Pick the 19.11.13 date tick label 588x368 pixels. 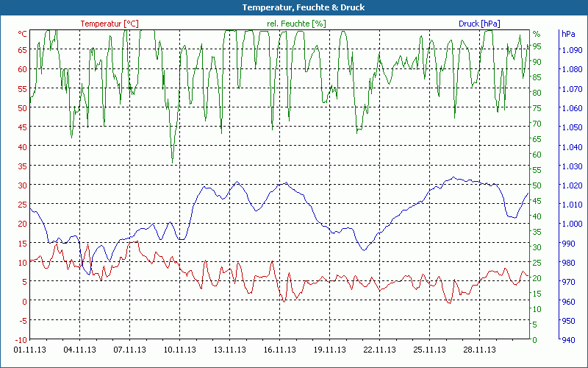tap(329, 350)
